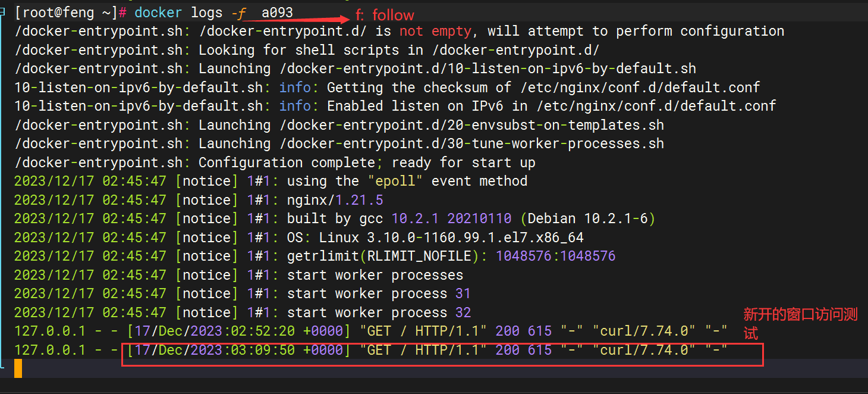Click the orange terminal cursor block
Screen dimensions: 868x394
pyautogui.click(x=18, y=368)
